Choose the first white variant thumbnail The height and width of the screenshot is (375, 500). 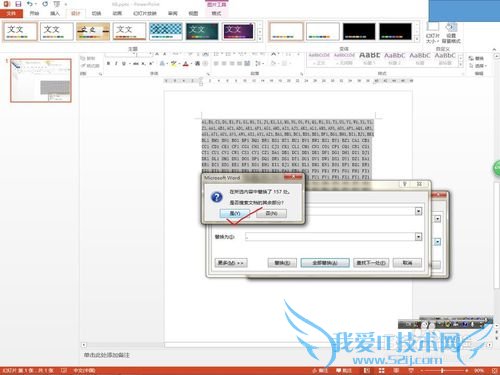coord(286,31)
